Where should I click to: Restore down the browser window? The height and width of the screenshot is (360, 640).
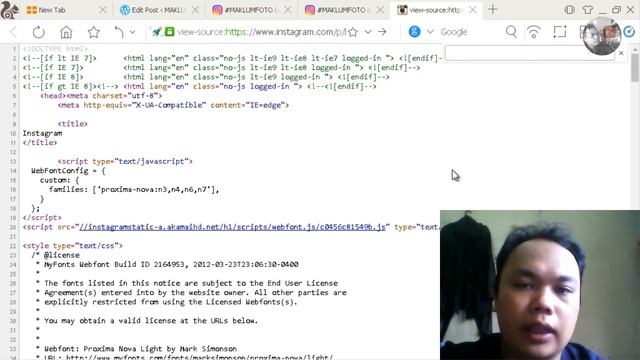pyautogui.click(x=617, y=10)
